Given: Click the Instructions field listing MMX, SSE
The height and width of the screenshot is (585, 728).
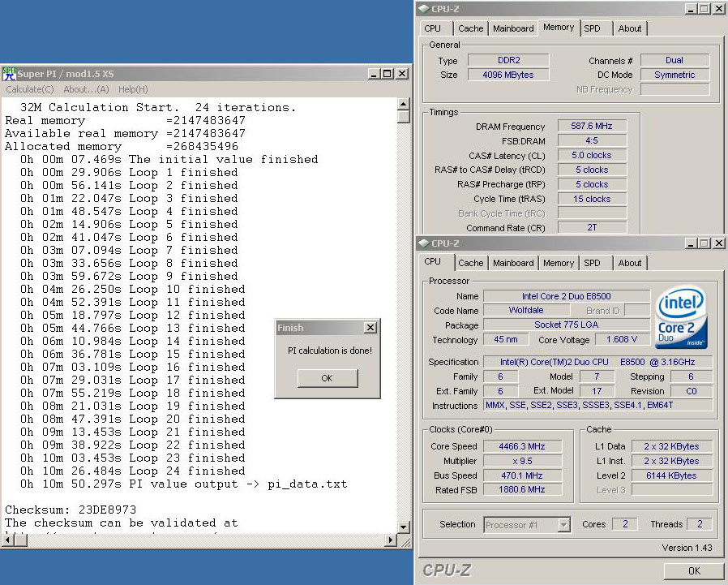Looking at the screenshot, I should pos(598,405).
